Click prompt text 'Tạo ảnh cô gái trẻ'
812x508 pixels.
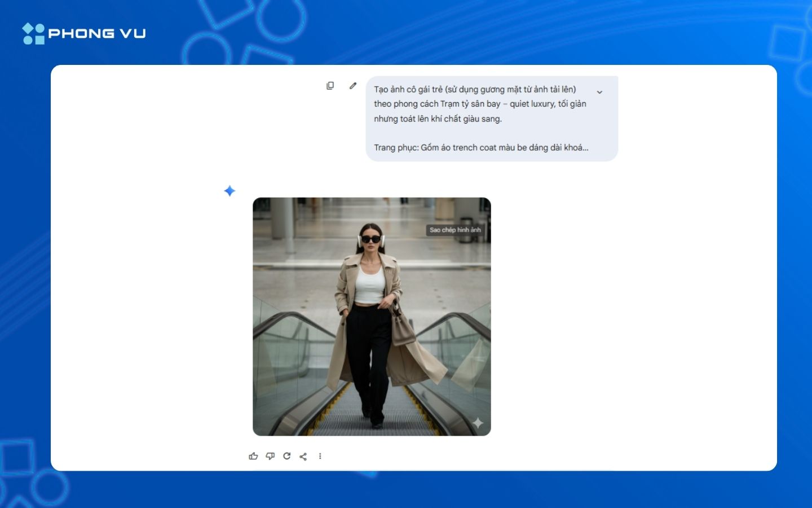coord(408,89)
